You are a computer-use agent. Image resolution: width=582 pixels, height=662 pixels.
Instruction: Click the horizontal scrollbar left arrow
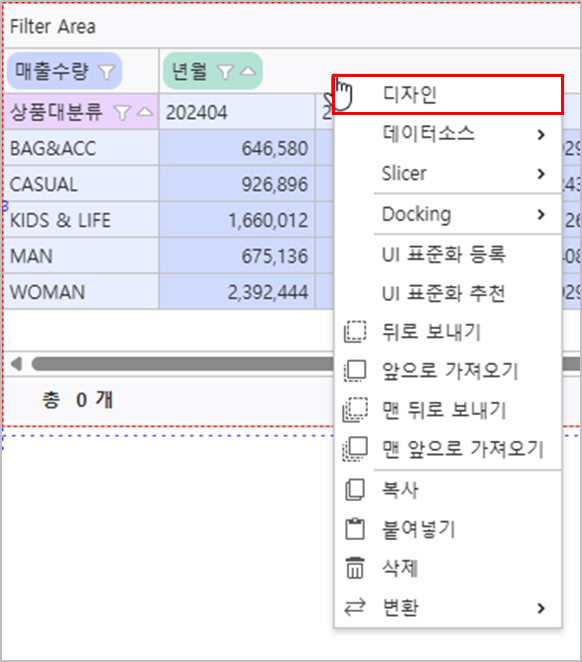pyautogui.click(x=16, y=364)
